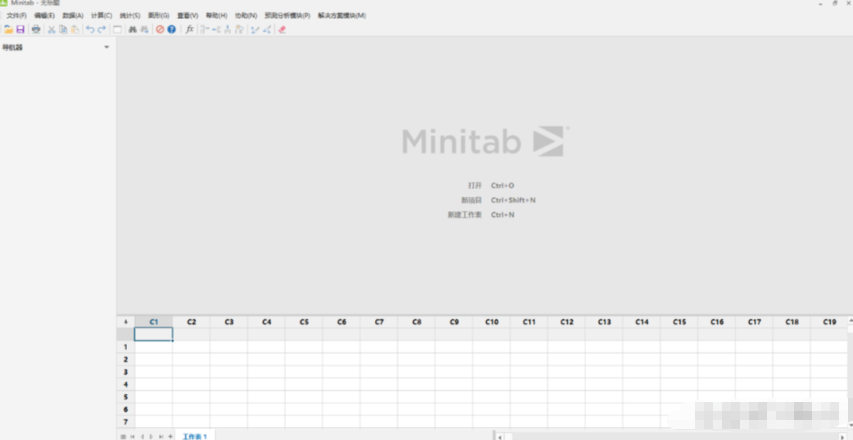Open the 帮助(H) menu
Image resolution: width=853 pixels, height=440 pixels.
(x=217, y=16)
